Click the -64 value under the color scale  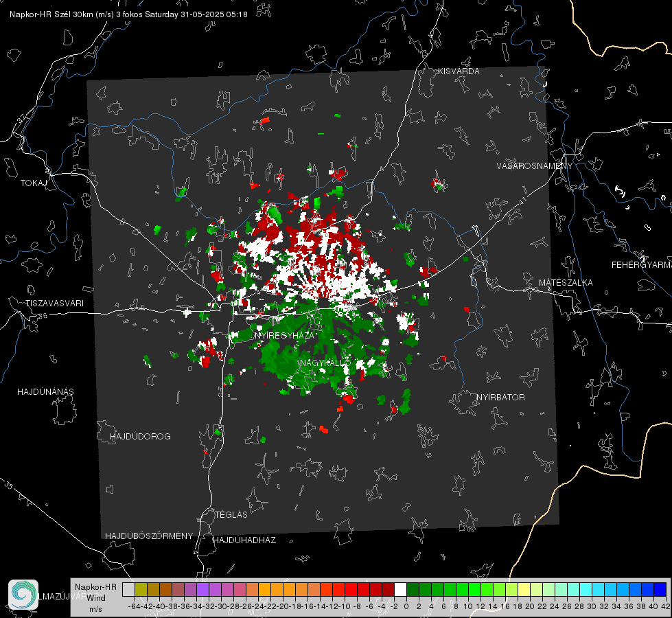pos(134,606)
